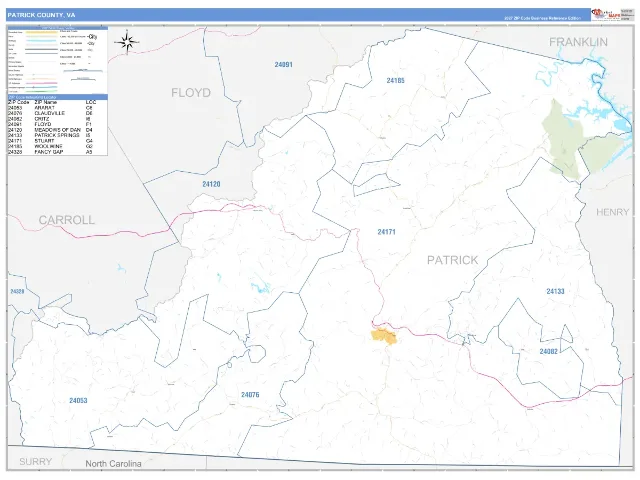Image resolution: width=640 pixels, height=480 pixels.
Task: Click the compass rose icon
Action: tap(127, 42)
